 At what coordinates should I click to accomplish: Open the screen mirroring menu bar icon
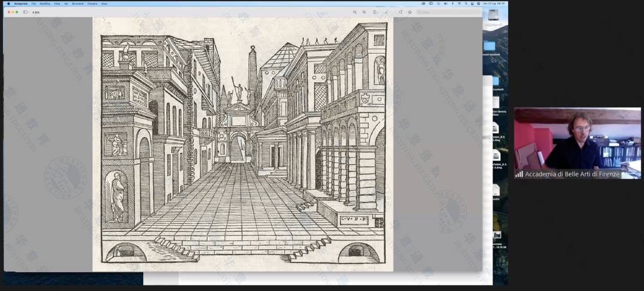[431, 4]
